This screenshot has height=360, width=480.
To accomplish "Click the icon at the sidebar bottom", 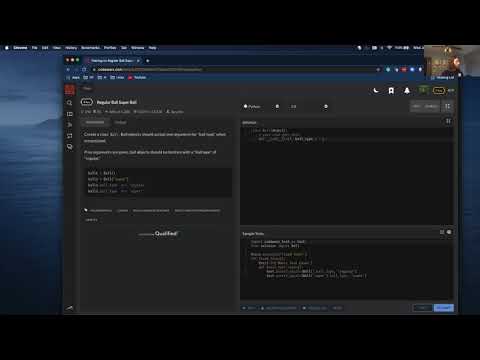I will (x=69, y=308).
